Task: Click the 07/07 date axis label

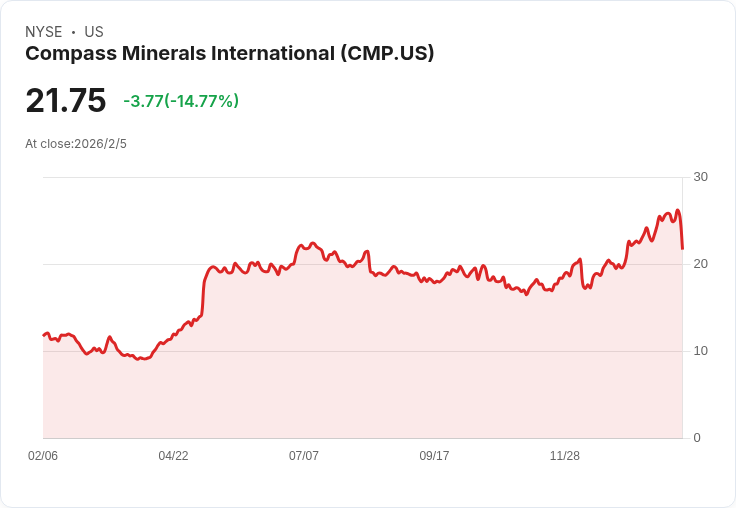Action: tap(304, 456)
